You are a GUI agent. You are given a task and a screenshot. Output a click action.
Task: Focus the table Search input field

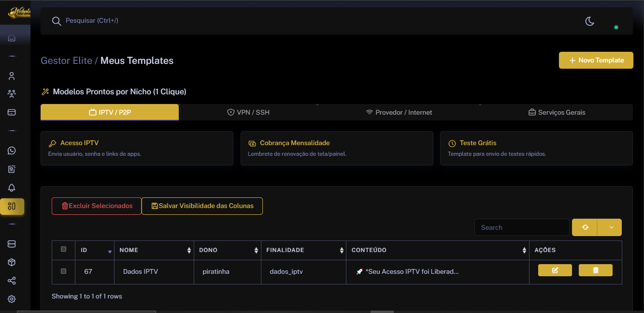tap(522, 227)
